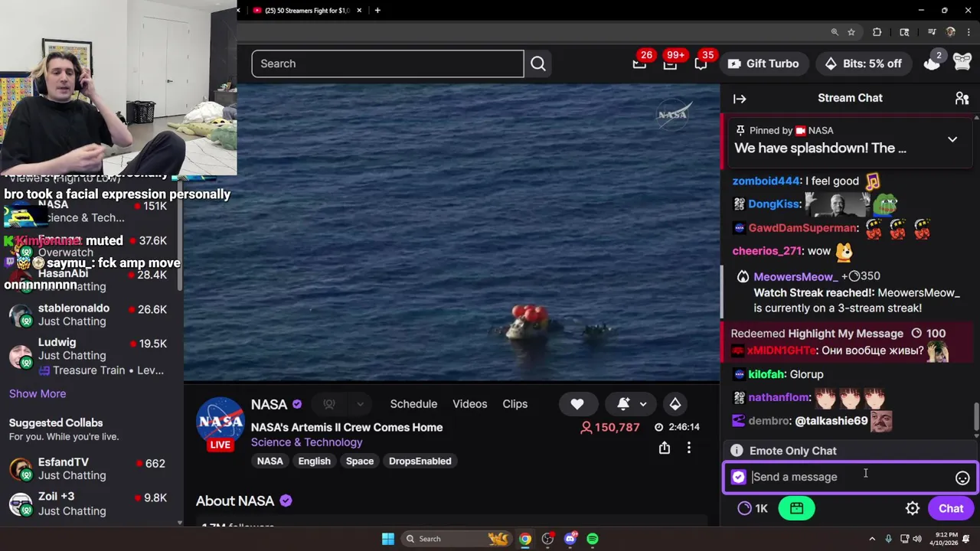Screen dimensions: 980x551
Task: Open the dropdown next to the NASA name
Action: pyautogui.click(x=360, y=404)
